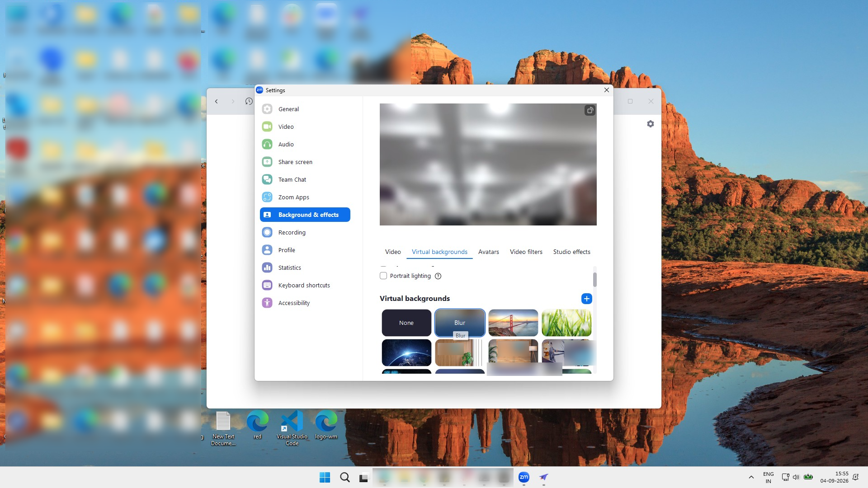Open General settings in the sidebar

click(x=305, y=109)
